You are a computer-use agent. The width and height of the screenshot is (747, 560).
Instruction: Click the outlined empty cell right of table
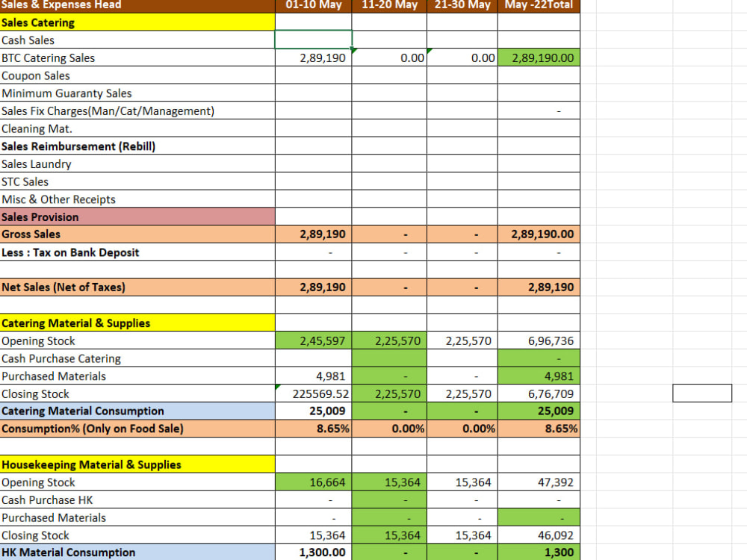[x=702, y=393]
